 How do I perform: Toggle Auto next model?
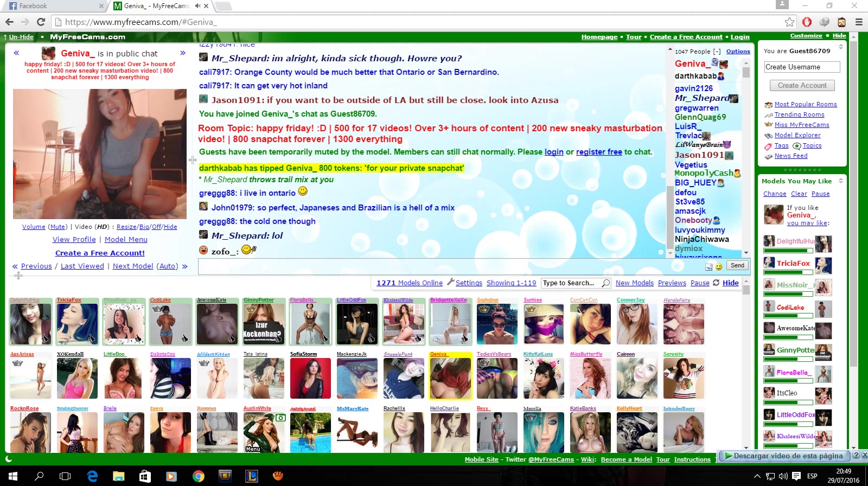(168, 266)
